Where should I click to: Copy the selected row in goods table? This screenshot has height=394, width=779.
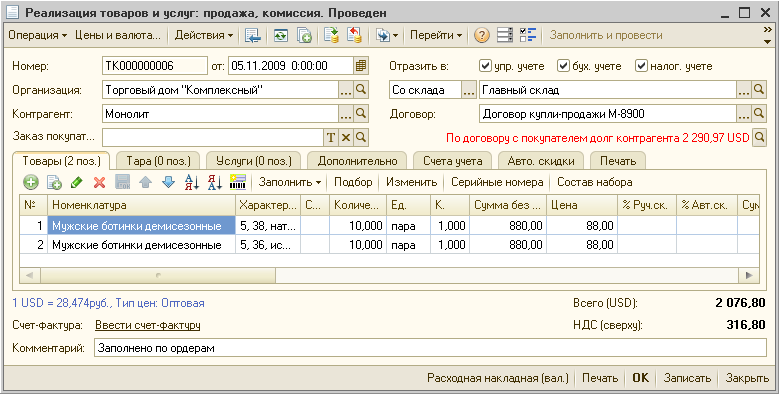click(x=54, y=182)
